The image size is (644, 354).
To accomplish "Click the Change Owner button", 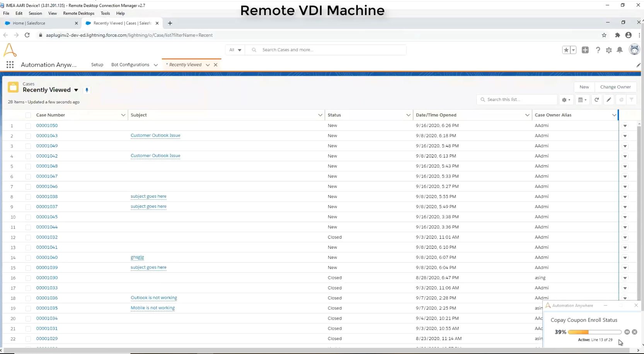I will click(x=615, y=87).
